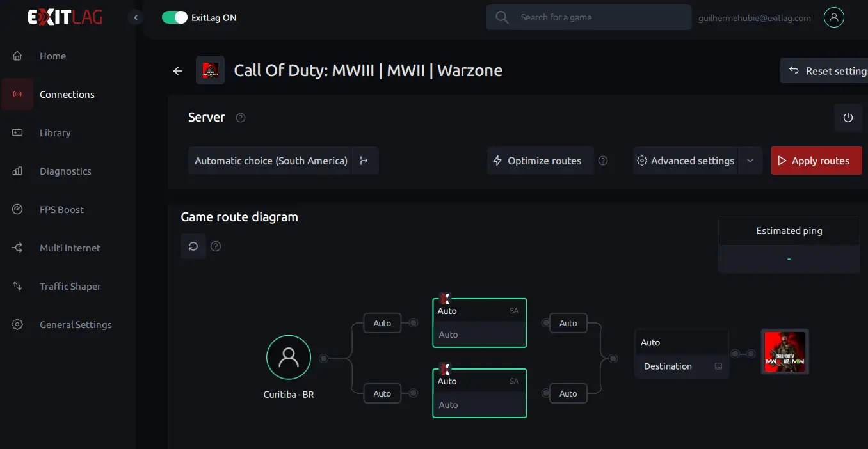Click the FPS Boost gauge icon
The width and height of the screenshot is (868, 449).
point(17,209)
